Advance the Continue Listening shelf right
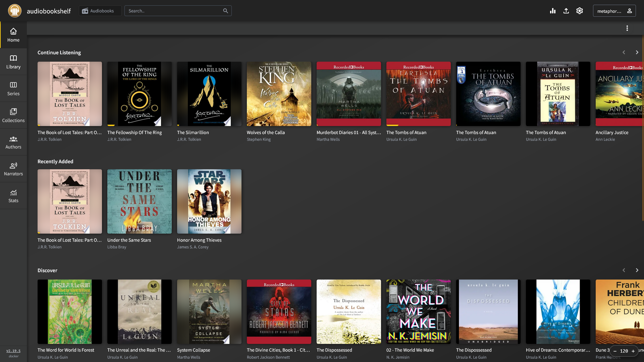This screenshot has width=644, height=362. click(637, 52)
